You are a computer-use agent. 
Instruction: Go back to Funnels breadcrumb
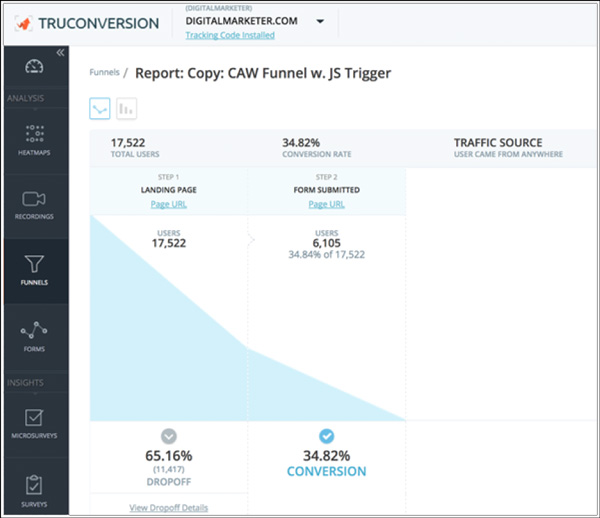(x=104, y=72)
